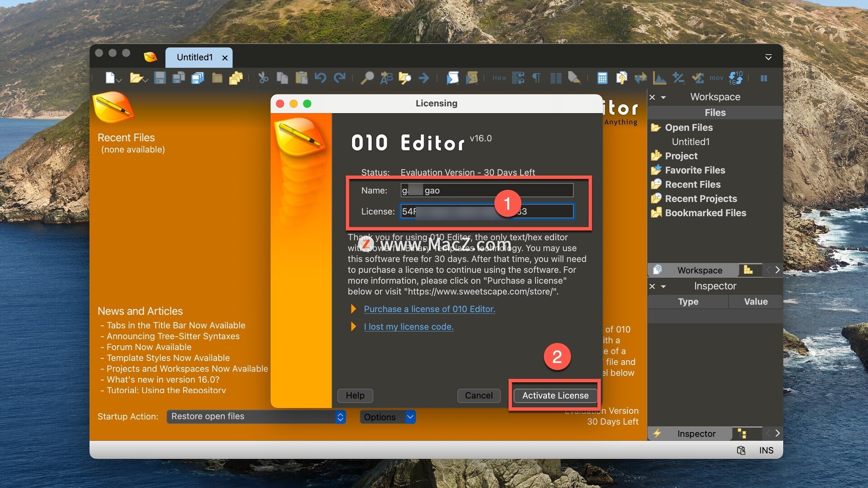Viewport: 868px width, 488px height.
Task: Click the Redo arrow icon
Action: [x=340, y=78]
